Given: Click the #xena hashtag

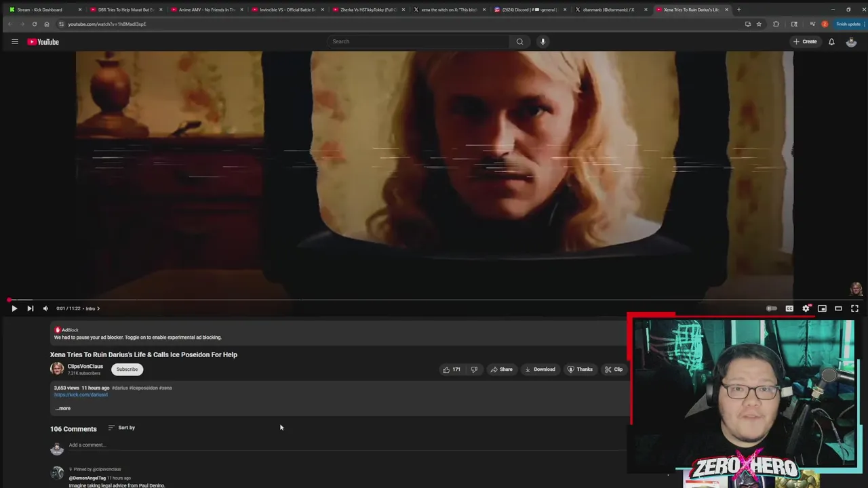Looking at the screenshot, I should tap(165, 388).
